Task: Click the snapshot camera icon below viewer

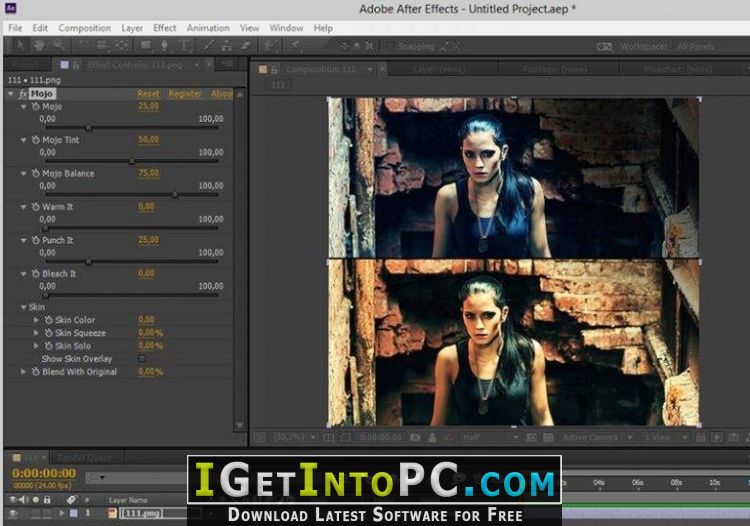Action: (415, 438)
